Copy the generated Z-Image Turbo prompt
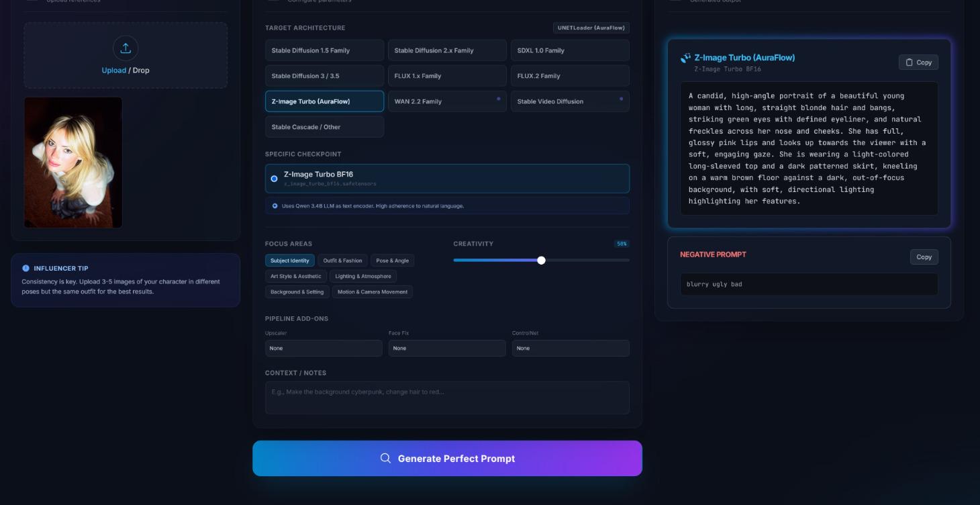Viewport: 980px width, 505px height. point(918,62)
